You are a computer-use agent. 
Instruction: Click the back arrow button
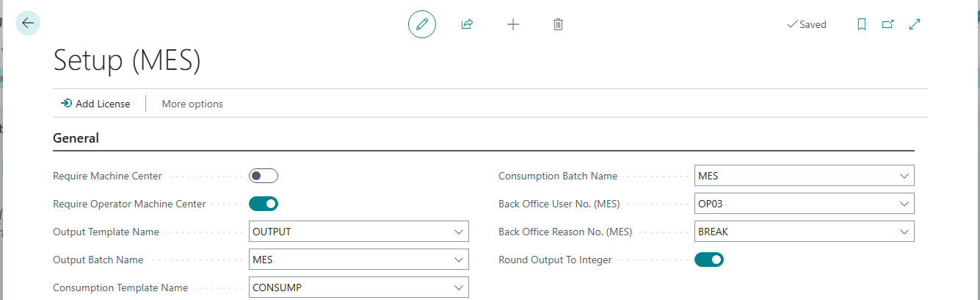28,23
